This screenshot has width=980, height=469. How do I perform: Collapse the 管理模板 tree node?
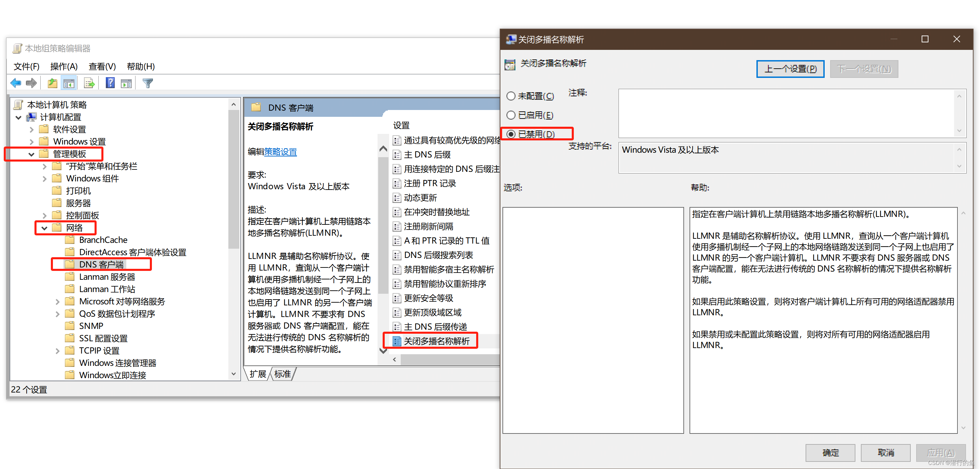tap(32, 154)
